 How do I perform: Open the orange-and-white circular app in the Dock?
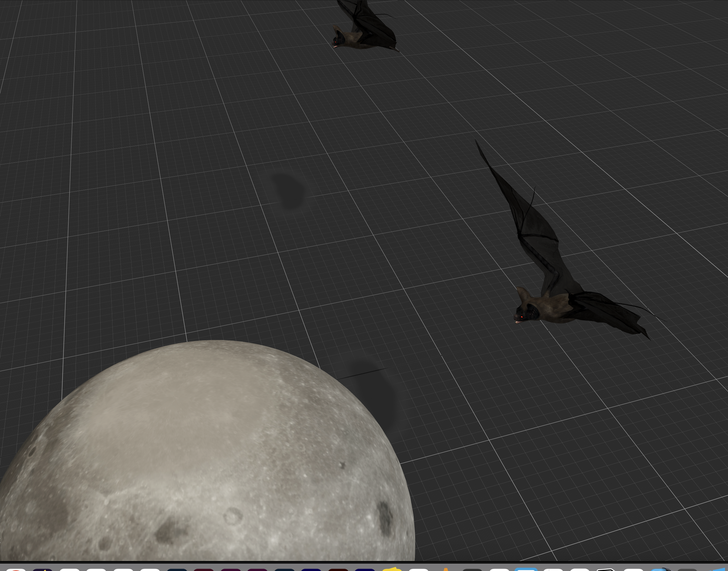(16, 569)
